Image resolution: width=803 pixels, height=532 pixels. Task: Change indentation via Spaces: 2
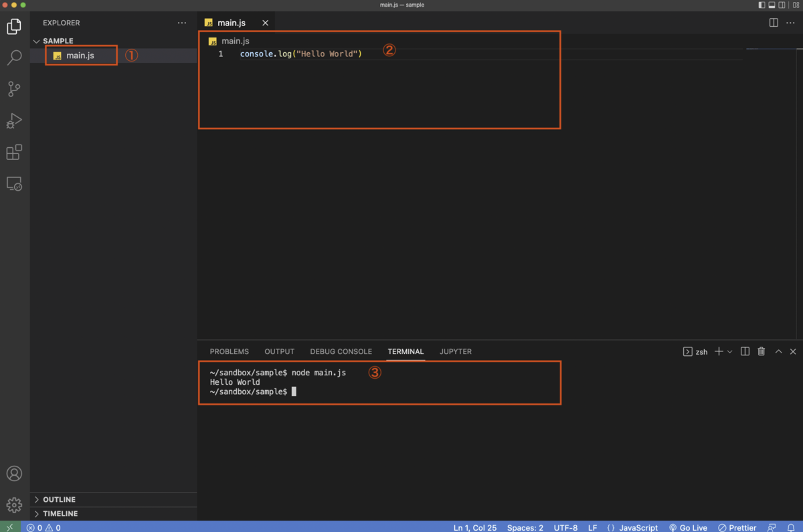525,527
